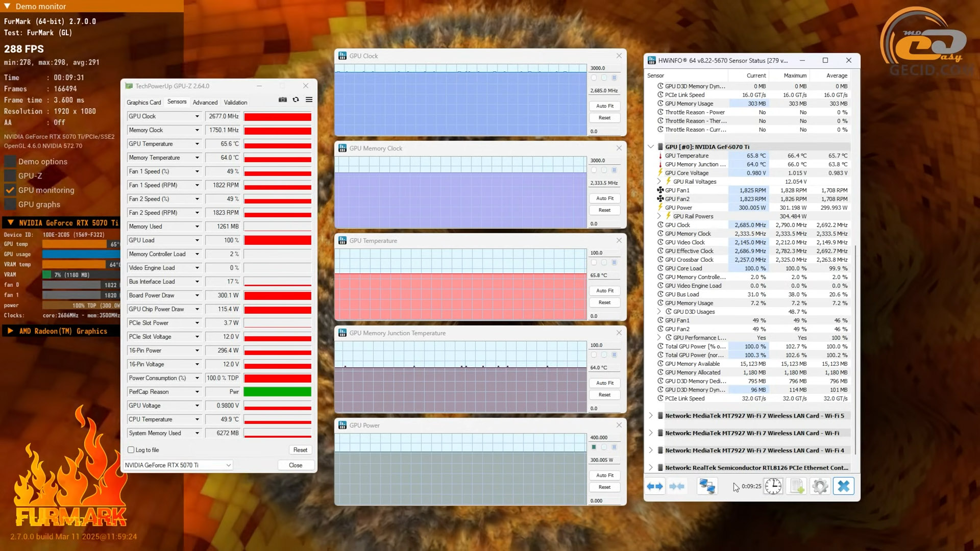Click the circle icon beside GPU Core Load
This screenshot has width=980, height=551.
[x=660, y=268]
